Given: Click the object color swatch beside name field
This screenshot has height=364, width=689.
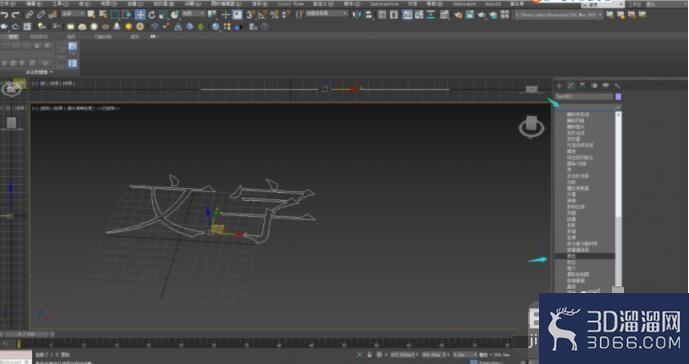Looking at the screenshot, I should click(618, 97).
